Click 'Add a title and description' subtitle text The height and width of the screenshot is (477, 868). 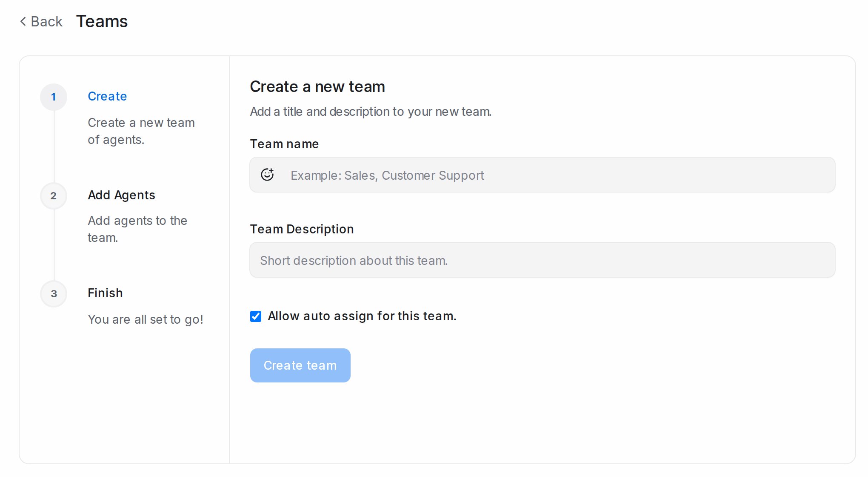click(x=371, y=112)
